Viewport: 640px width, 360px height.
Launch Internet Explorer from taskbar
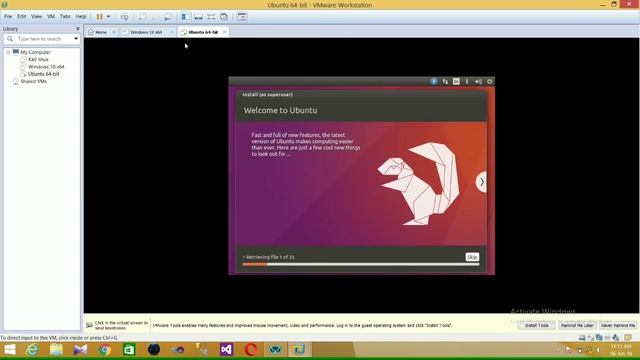tap(32, 350)
